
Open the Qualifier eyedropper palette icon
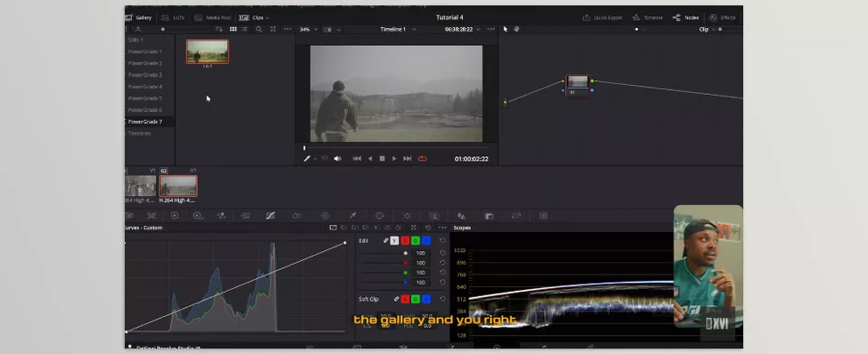pyautogui.click(x=353, y=216)
